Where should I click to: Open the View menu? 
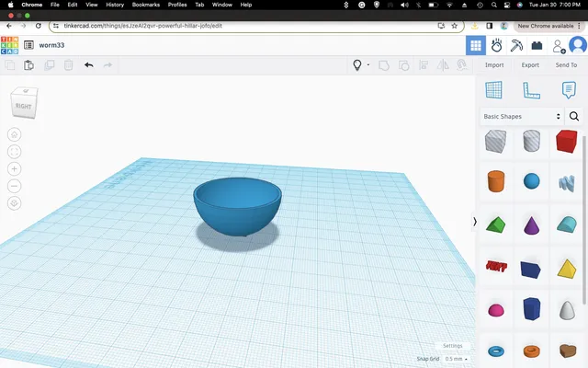pyautogui.click(x=91, y=5)
